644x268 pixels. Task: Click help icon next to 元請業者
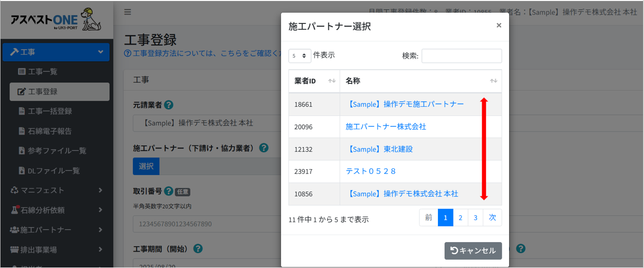(169, 105)
